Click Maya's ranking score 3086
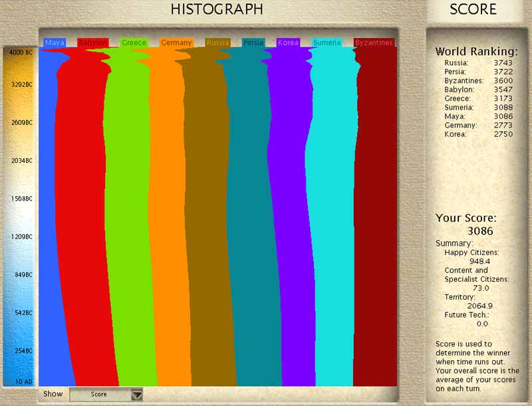Screen dimensions: 532x406 tap(503, 116)
